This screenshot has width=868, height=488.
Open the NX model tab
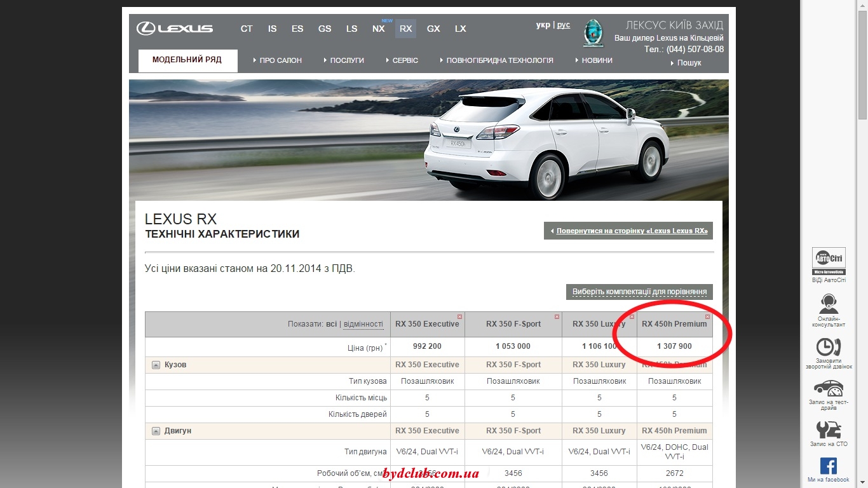379,29
